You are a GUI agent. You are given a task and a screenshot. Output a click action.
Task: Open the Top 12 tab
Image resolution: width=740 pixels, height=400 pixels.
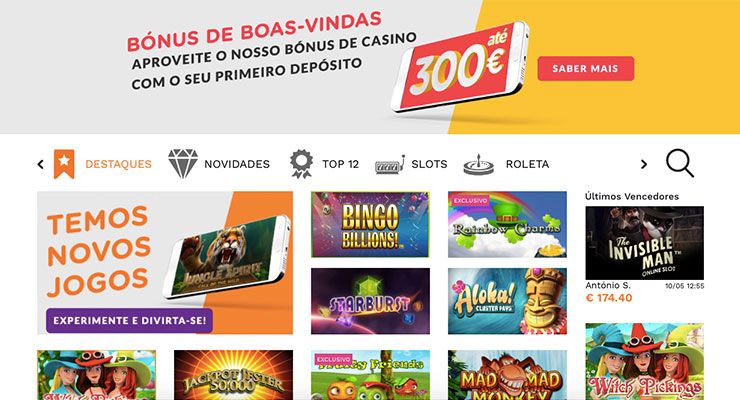click(x=340, y=164)
